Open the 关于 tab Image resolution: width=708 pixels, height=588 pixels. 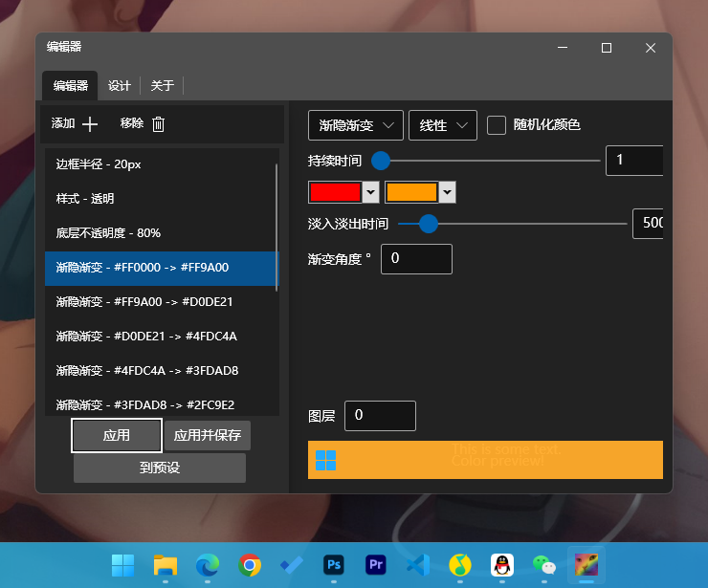(163, 86)
